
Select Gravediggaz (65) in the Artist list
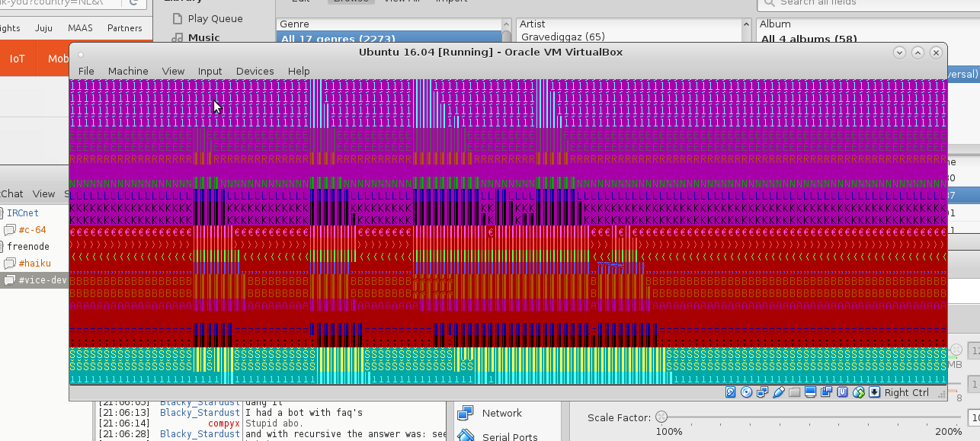click(x=562, y=37)
